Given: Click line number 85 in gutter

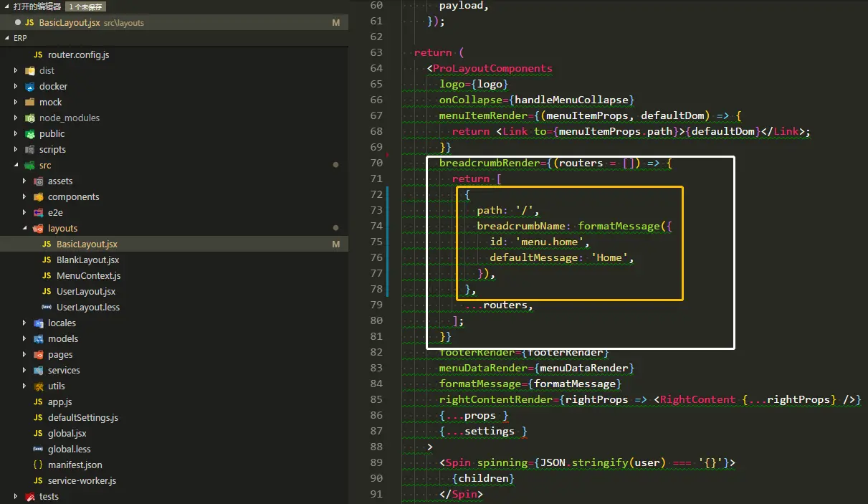Looking at the screenshot, I should [376, 399].
